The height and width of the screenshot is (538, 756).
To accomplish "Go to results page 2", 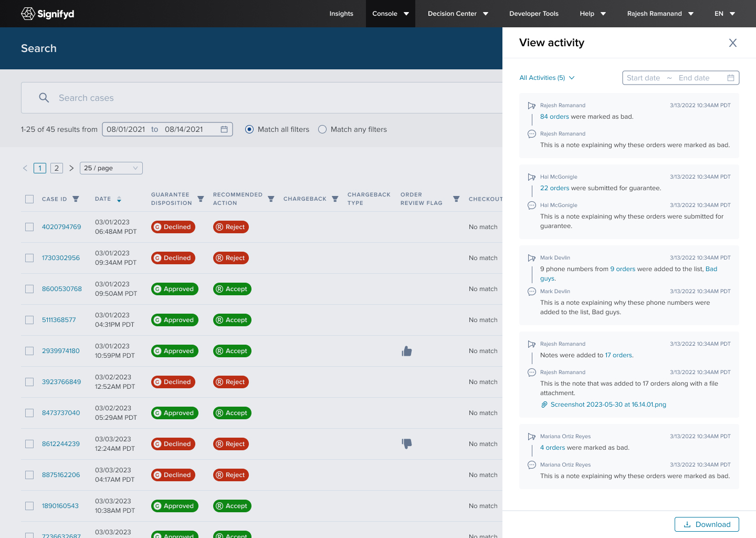I will (57, 168).
